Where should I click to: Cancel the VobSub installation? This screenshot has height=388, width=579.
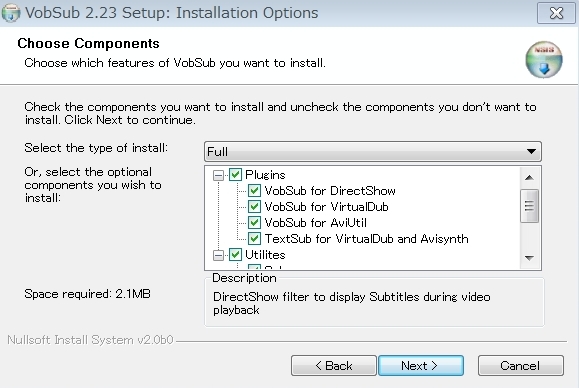521,365
